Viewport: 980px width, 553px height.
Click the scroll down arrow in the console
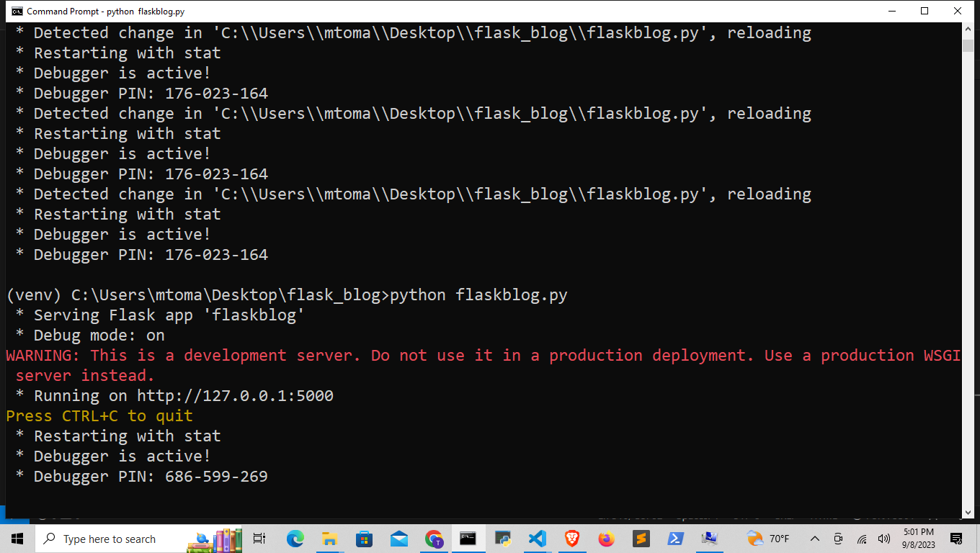pos(968,512)
